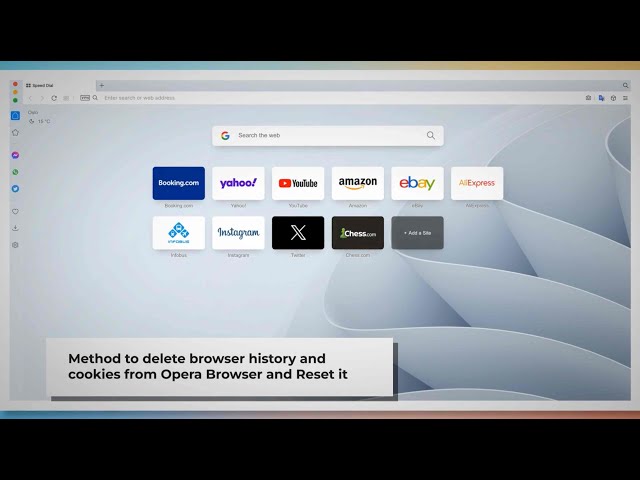This screenshot has height=480, width=640.
Task: Open the AliExpress speed dial tile
Action: [x=477, y=183]
